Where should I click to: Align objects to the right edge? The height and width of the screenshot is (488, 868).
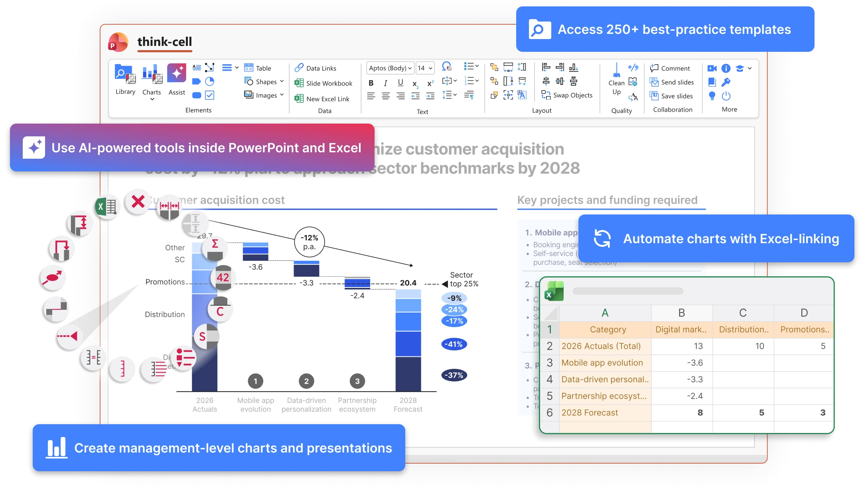pos(560,67)
